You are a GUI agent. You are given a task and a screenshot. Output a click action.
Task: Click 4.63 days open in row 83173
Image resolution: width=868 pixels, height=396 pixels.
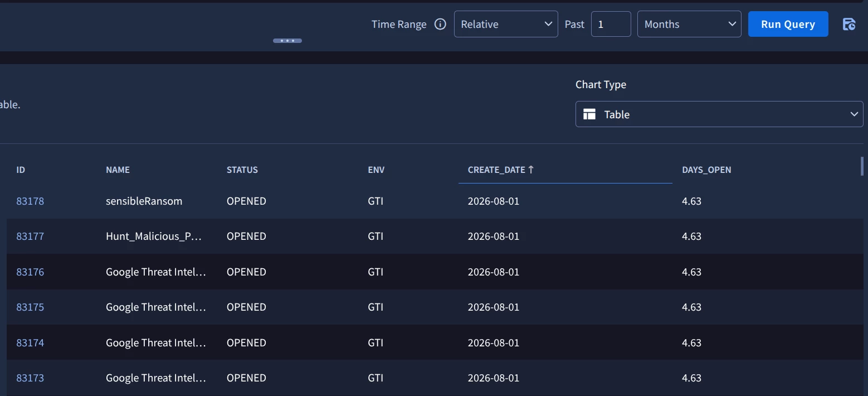coord(691,378)
